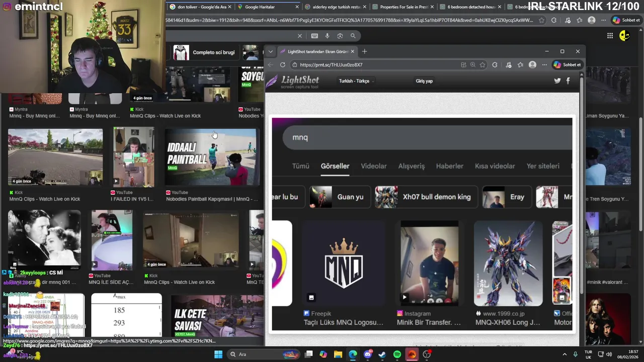Viewport: 644px width, 362px height.
Task: Open the Windows Start menu
Action: [x=218, y=354]
